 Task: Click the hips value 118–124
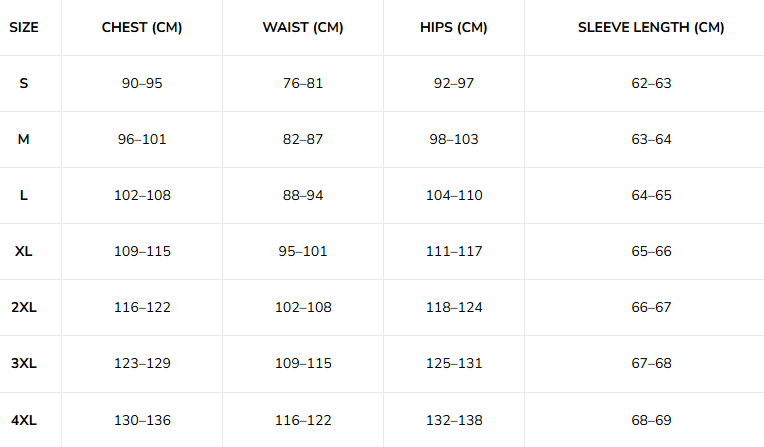coord(454,307)
